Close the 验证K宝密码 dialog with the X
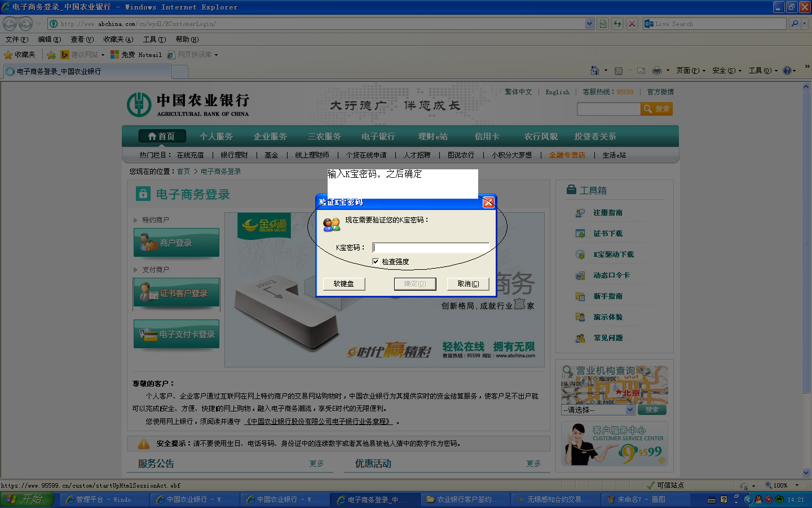812x508 pixels. 488,202
